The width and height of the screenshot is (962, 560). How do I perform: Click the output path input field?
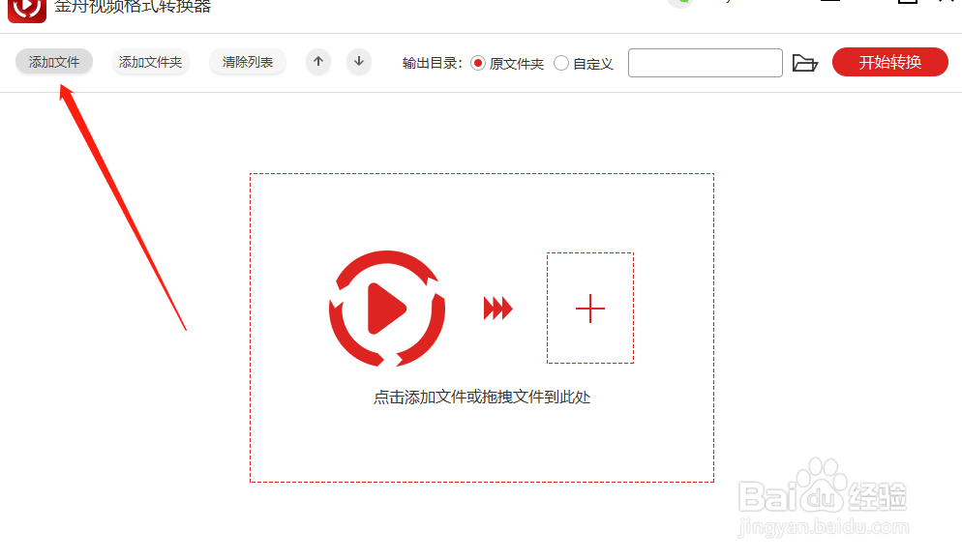coord(705,62)
